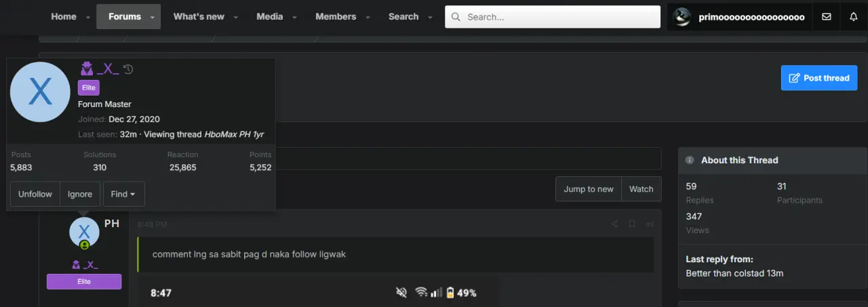Expand the Members dropdown arrow
This screenshot has width=868, height=307.
tap(368, 17)
